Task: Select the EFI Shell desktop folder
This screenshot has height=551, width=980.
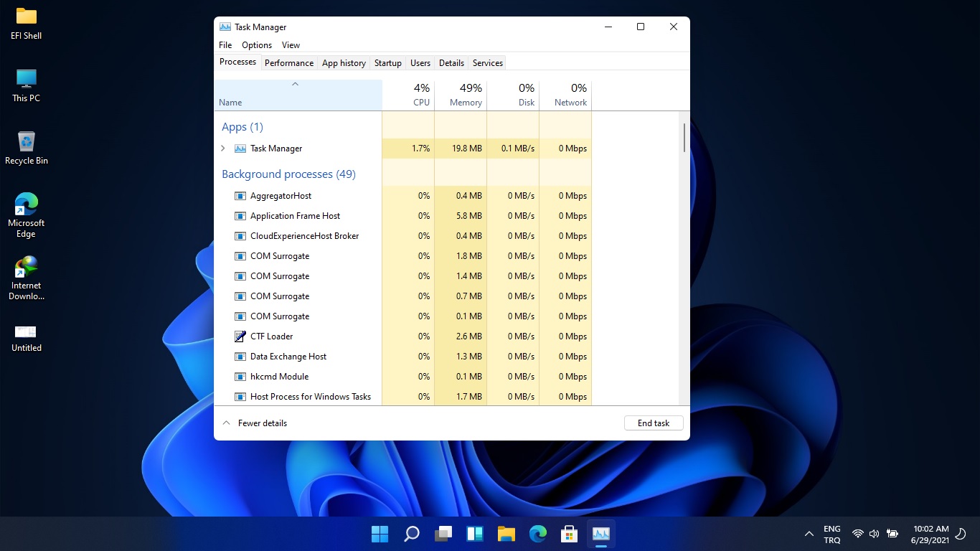Action: [27, 23]
